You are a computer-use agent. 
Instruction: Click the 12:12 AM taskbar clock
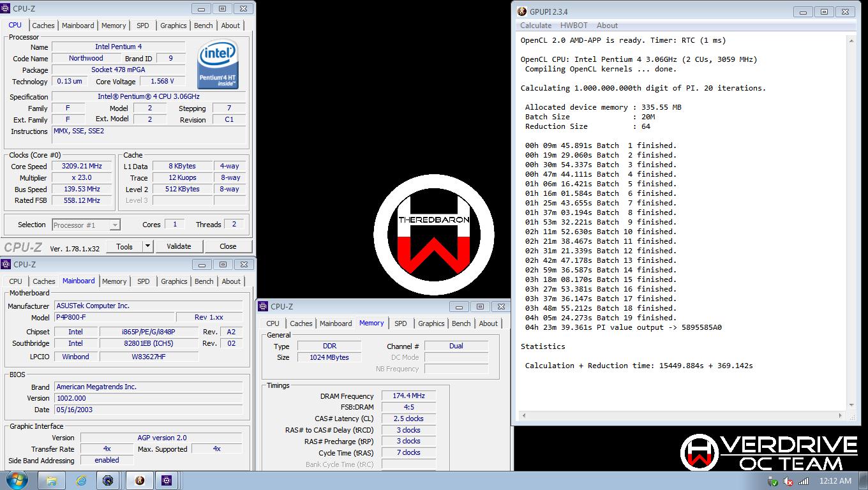tap(835, 481)
